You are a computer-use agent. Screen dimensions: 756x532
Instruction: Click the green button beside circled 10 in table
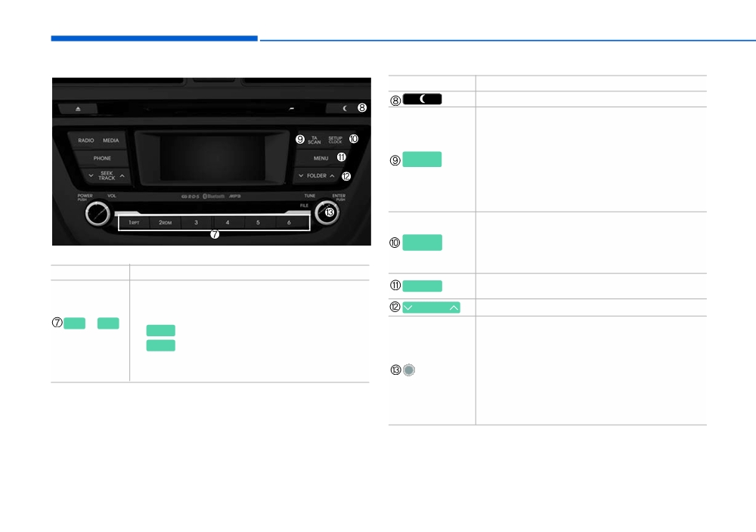coord(423,243)
